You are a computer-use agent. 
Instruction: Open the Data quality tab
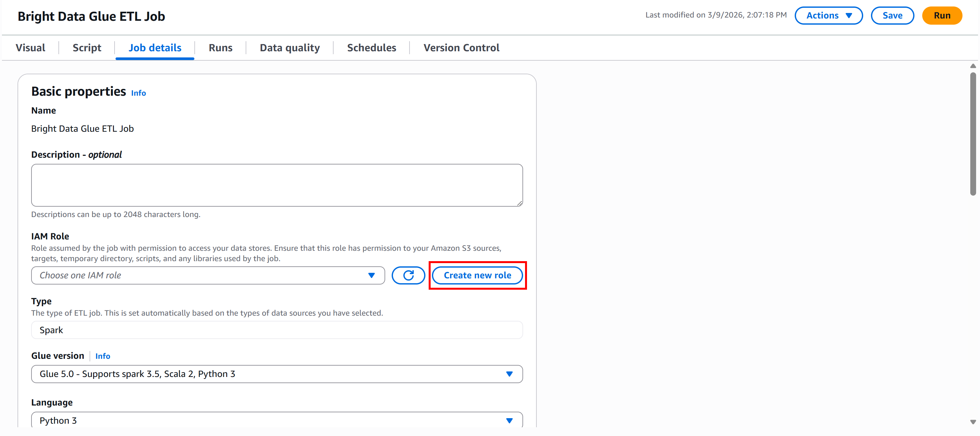(x=289, y=47)
